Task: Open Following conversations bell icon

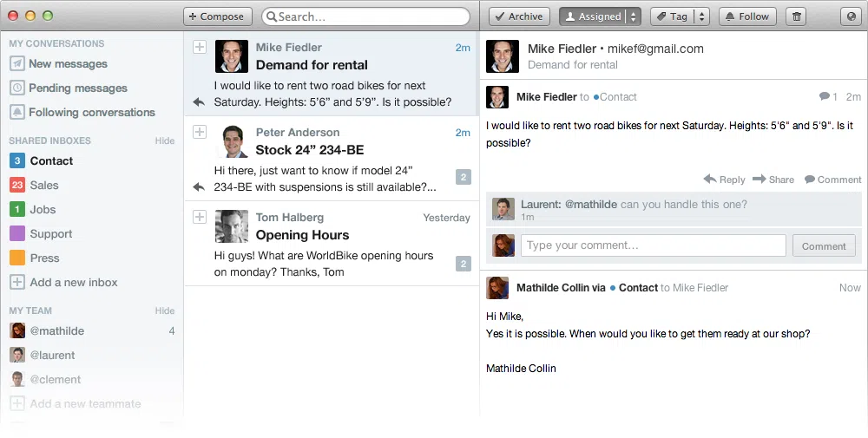Action: pos(17,112)
